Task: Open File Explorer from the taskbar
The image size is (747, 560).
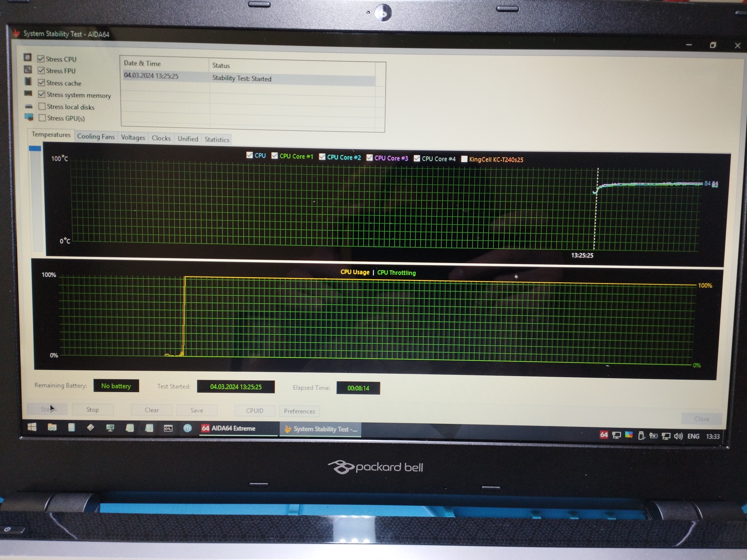Action: 52,427
